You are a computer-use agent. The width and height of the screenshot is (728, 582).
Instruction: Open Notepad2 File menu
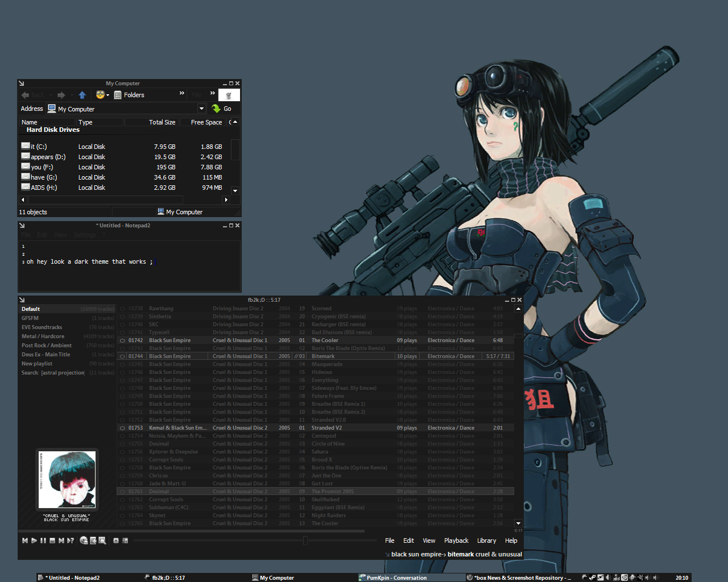coord(26,235)
